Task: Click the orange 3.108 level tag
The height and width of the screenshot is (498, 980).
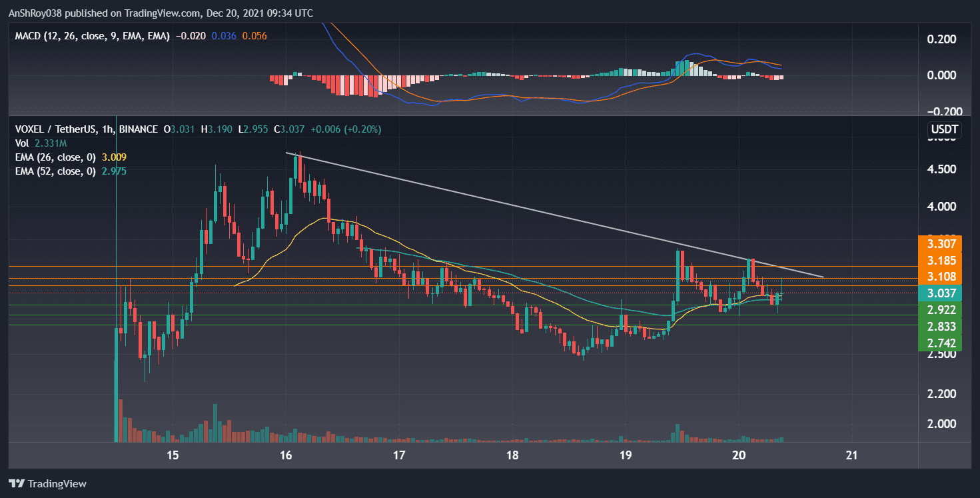Action: tap(942, 276)
